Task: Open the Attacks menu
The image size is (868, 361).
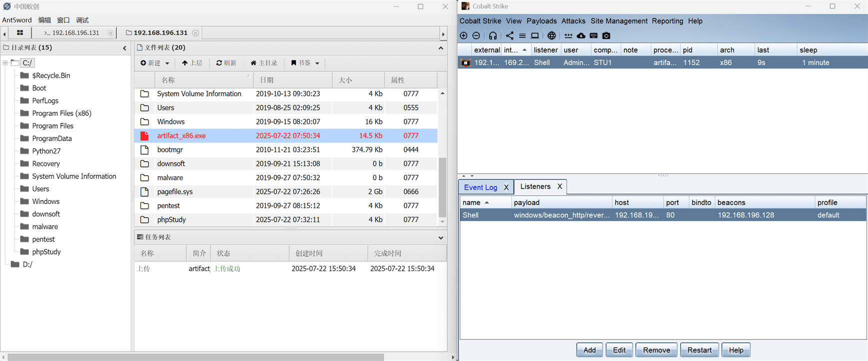Action: pos(573,21)
